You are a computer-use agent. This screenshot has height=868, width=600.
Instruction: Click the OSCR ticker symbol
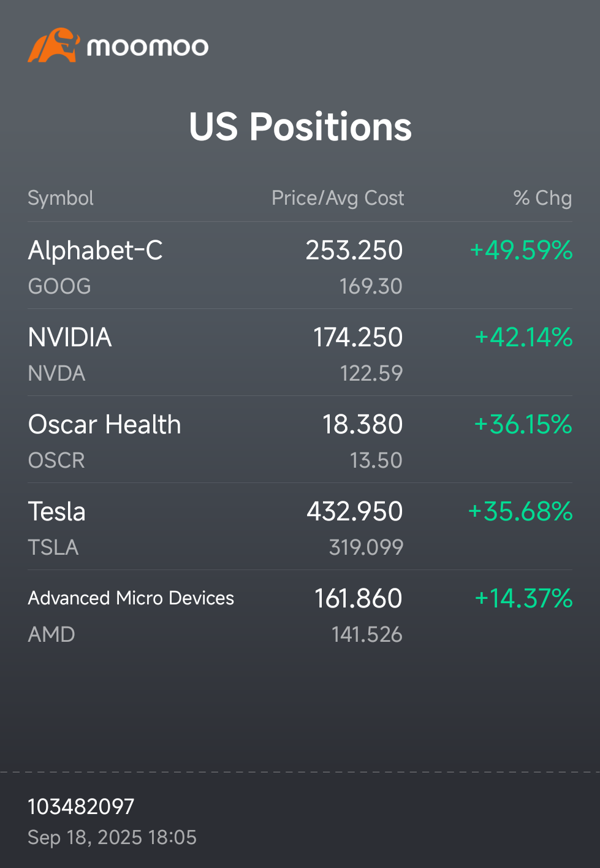[x=56, y=460]
